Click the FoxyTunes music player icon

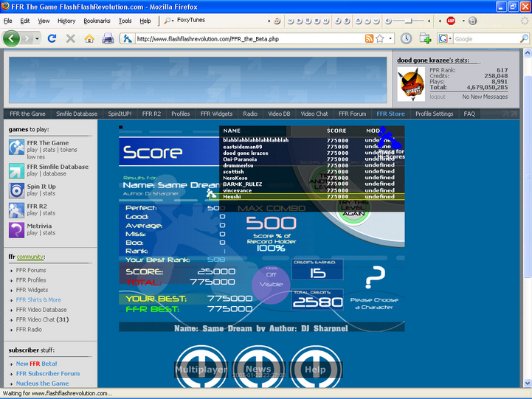277,21
